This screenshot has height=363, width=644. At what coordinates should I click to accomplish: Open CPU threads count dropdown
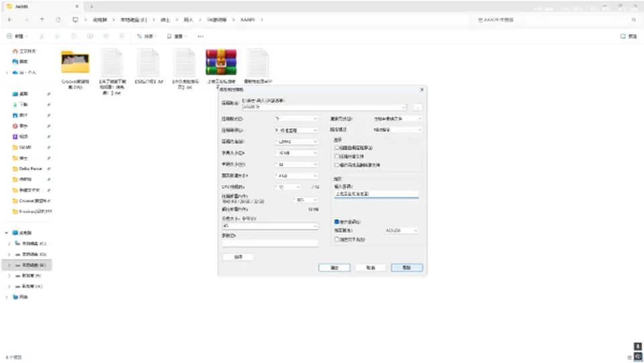point(288,187)
